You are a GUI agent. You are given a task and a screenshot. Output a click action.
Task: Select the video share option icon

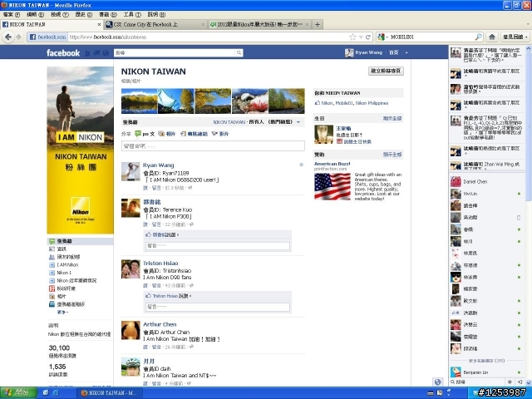tap(214, 134)
